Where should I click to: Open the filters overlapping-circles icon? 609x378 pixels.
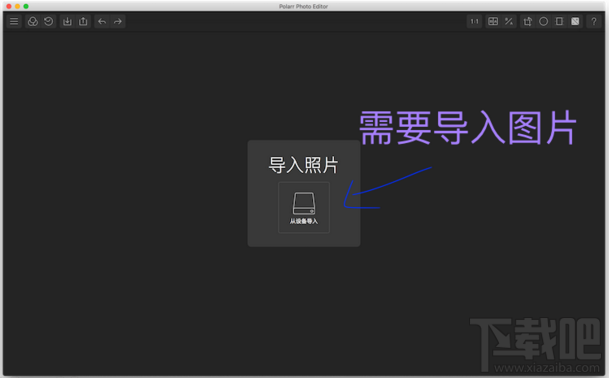point(33,21)
